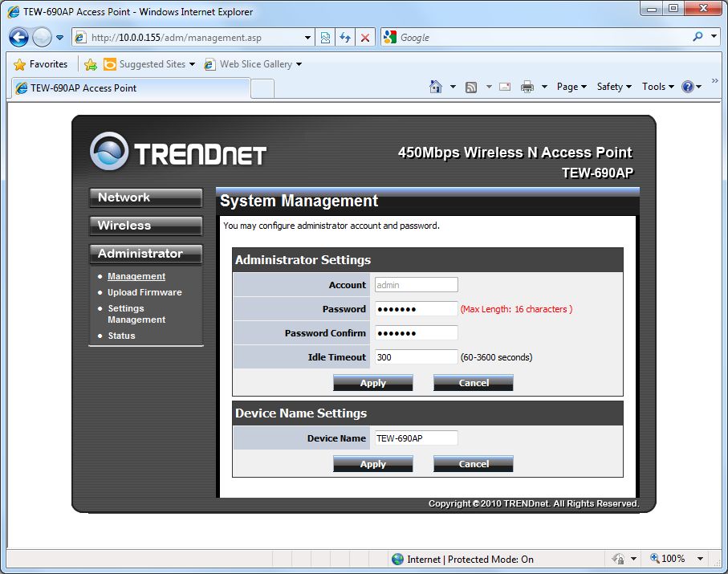Open the Wireless sidebar section
This screenshot has width=728, height=574.
click(x=146, y=226)
